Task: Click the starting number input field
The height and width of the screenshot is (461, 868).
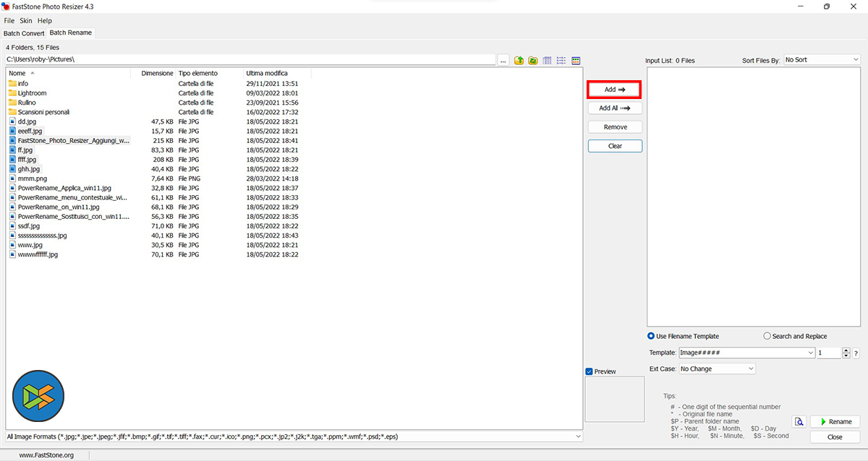Action: [830, 353]
